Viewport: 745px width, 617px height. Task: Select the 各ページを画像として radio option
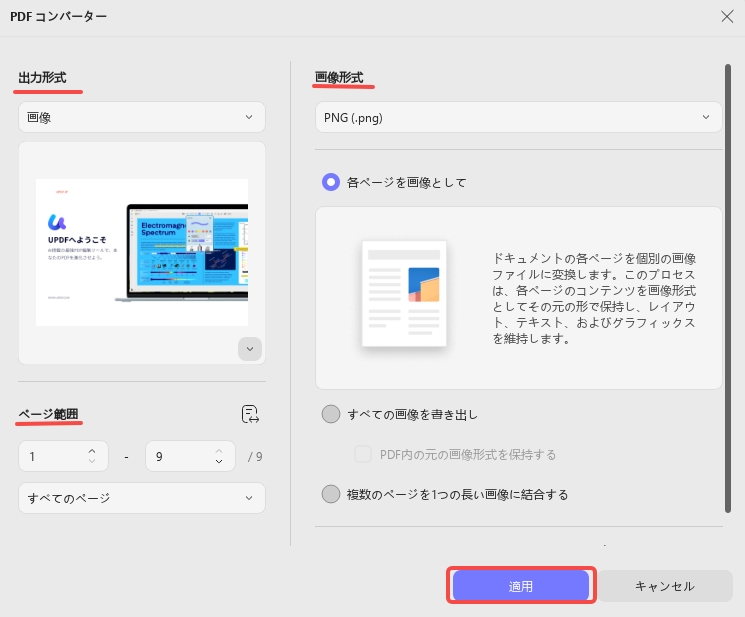pyautogui.click(x=331, y=182)
